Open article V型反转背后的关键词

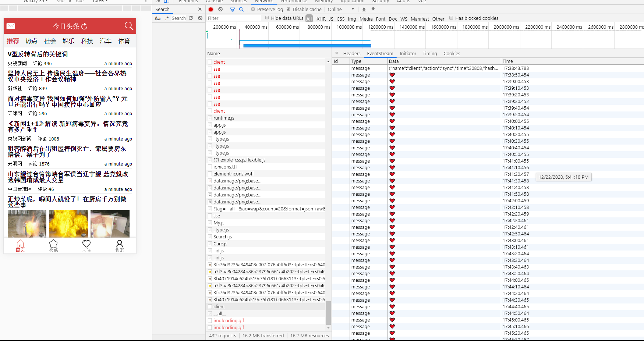(x=38, y=54)
